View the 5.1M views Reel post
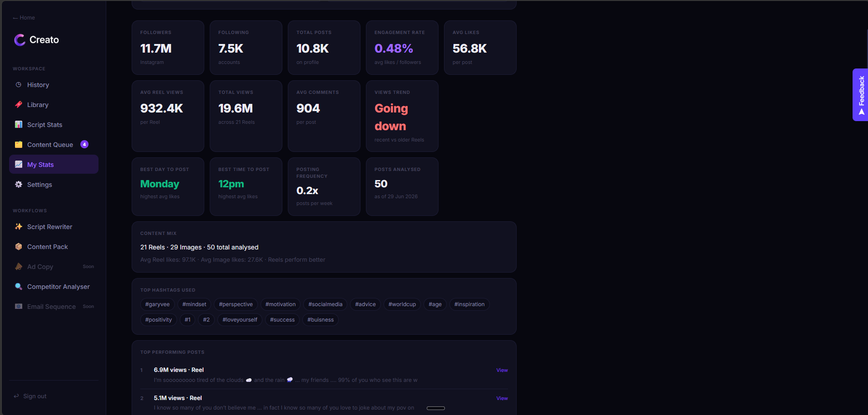Screen dimensions: 868x415 click(502, 398)
